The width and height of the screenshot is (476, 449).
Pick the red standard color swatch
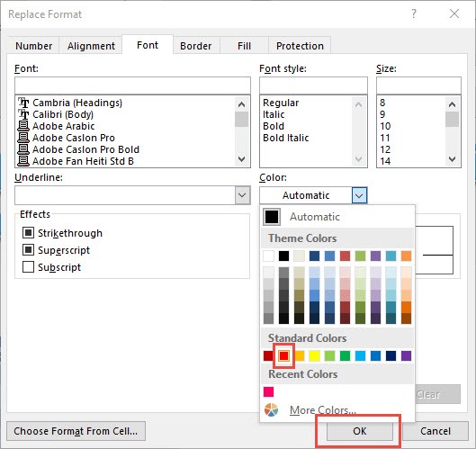[283, 355]
